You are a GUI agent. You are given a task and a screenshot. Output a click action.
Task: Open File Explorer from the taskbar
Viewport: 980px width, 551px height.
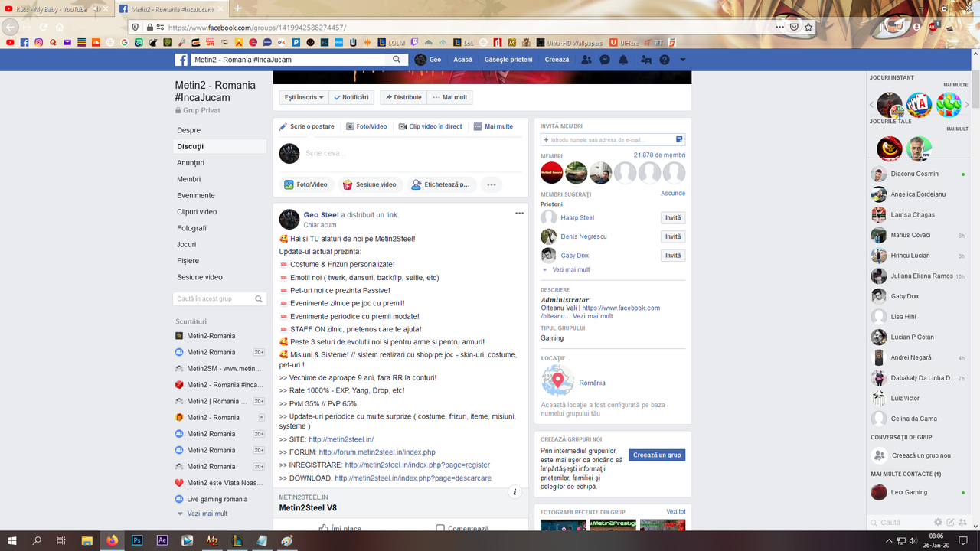coord(87,540)
